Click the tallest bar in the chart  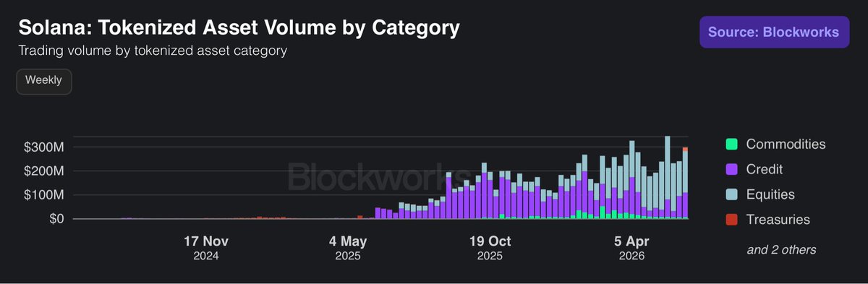tap(668, 177)
